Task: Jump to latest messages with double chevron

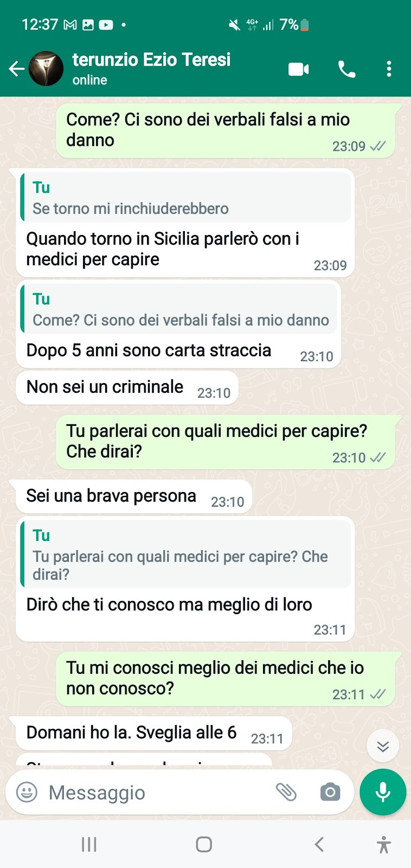Action: coord(383,746)
